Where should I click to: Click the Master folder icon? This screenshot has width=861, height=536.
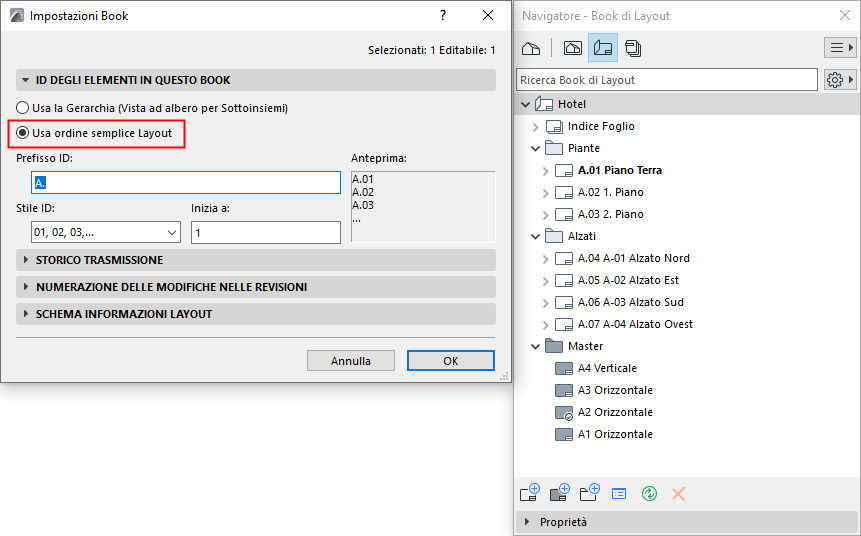(554, 346)
